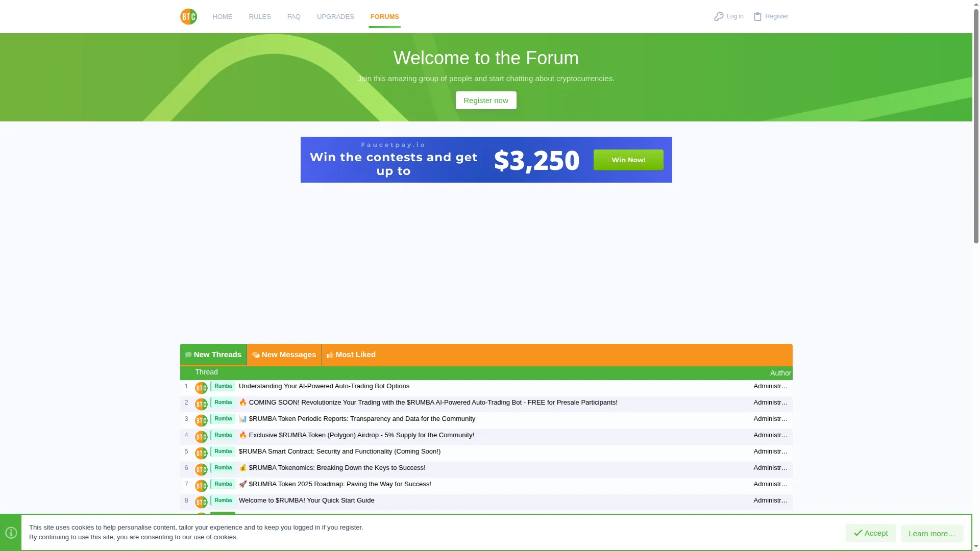Screen dimensions: 980x551
Task: Click the Register clipboard icon
Action: (757, 16)
